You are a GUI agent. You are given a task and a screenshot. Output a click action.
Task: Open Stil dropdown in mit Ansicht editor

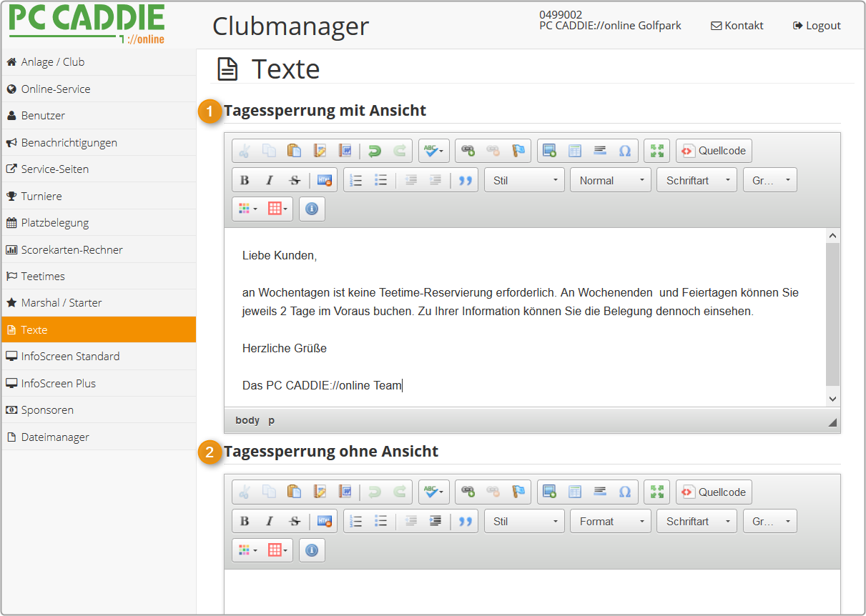point(524,180)
